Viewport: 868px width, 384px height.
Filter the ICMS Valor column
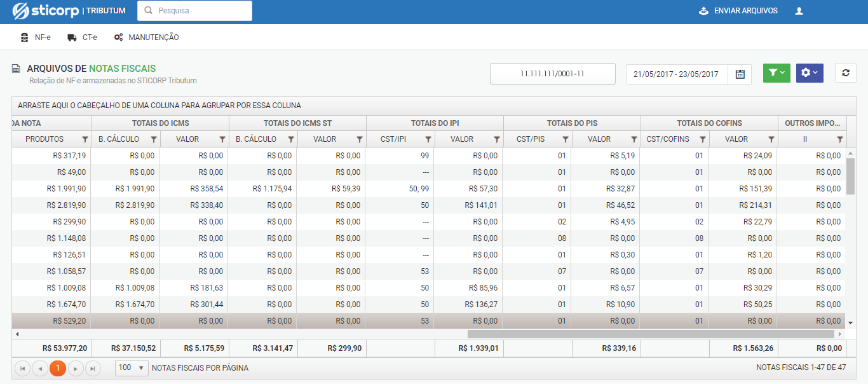(x=222, y=139)
